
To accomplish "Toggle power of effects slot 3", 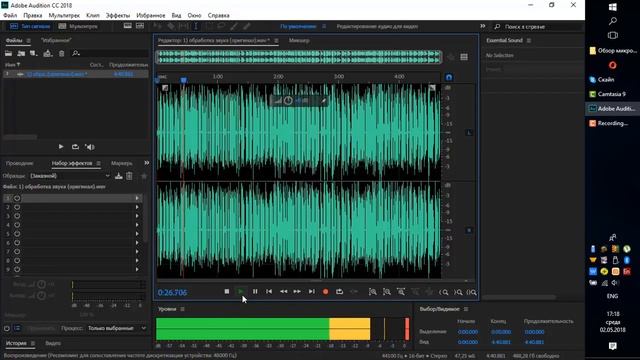I will (x=17, y=216).
